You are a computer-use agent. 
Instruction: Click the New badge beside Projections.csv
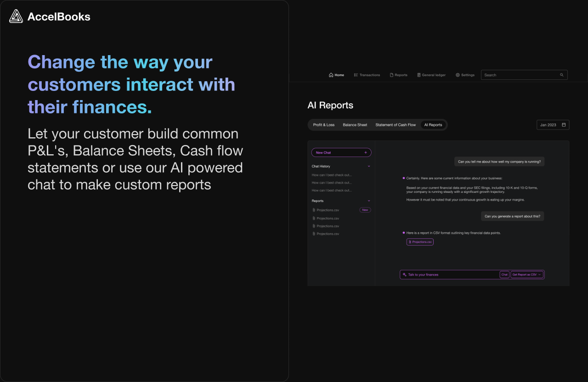(365, 210)
